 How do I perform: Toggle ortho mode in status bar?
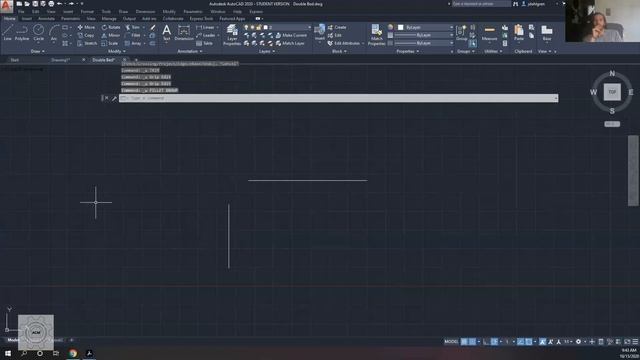[x=485, y=342]
